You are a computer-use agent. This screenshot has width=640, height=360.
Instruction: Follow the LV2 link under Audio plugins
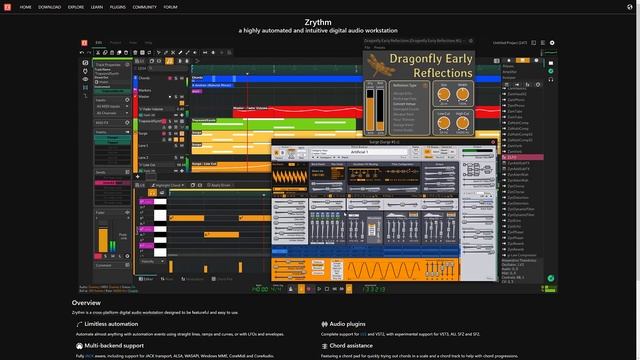pyautogui.click(x=363, y=334)
